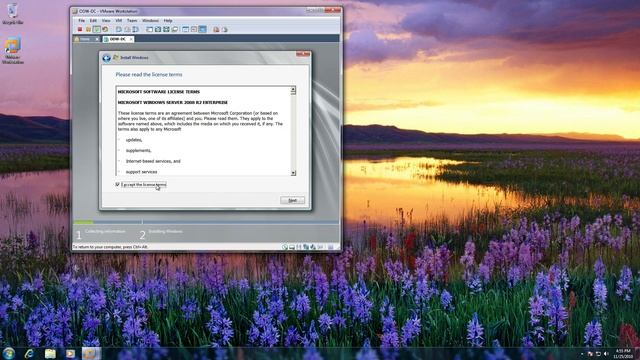Click the orange Suspend toolbar icon

pyautogui.click(x=88, y=29)
